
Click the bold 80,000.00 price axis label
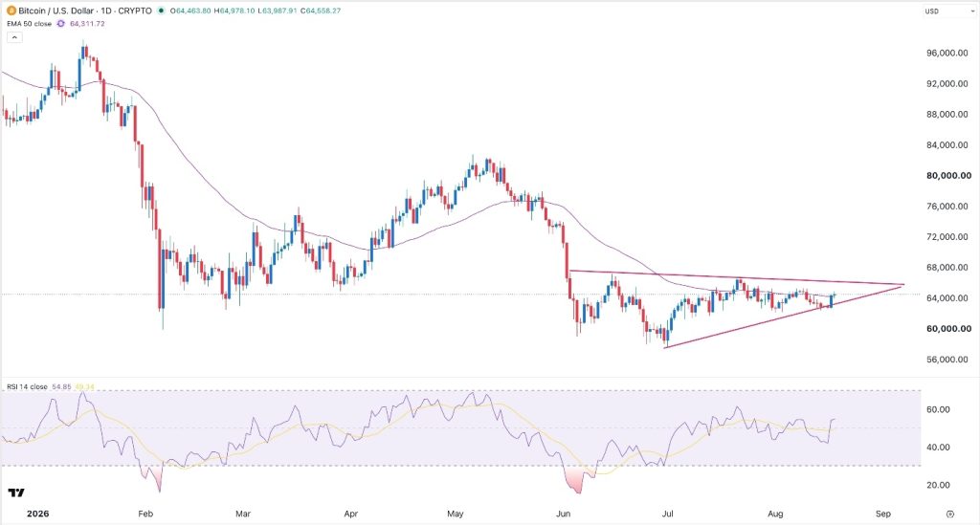tap(948, 175)
